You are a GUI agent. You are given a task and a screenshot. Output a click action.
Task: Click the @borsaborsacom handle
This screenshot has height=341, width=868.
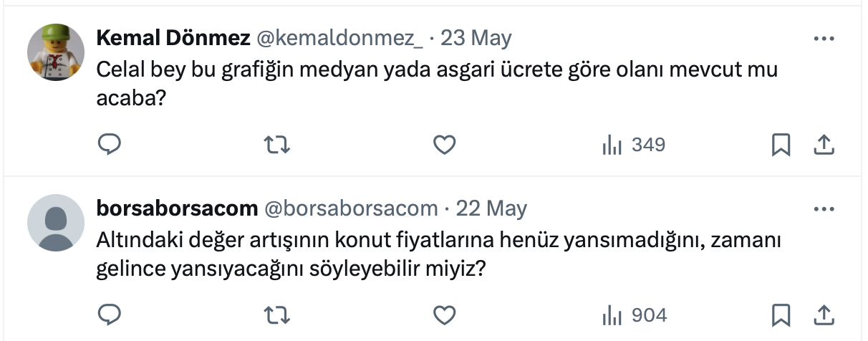(x=351, y=208)
